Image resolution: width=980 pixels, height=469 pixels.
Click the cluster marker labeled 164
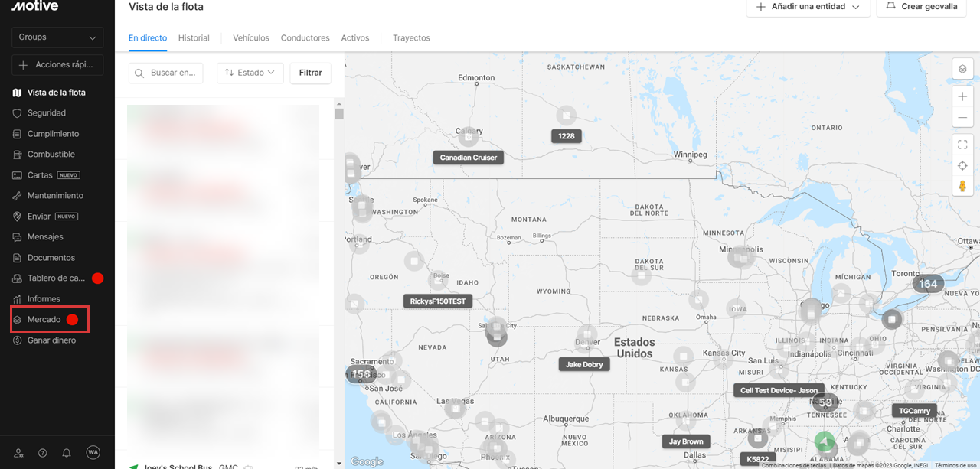928,284
